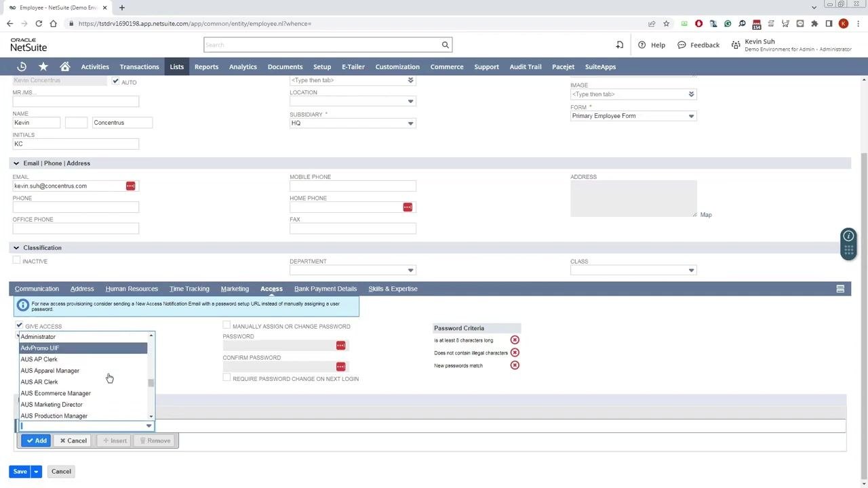Open the Customization menu
868x488 pixels.
(x=397, y=66)
